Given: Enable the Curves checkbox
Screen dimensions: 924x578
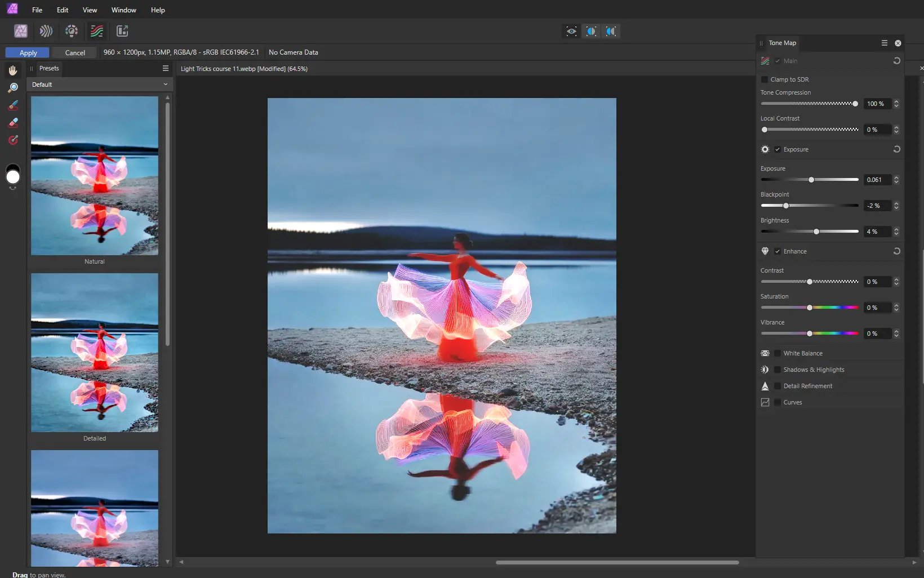Looking at the screenshot, I should pyautogui.click(x=778, y=402).
